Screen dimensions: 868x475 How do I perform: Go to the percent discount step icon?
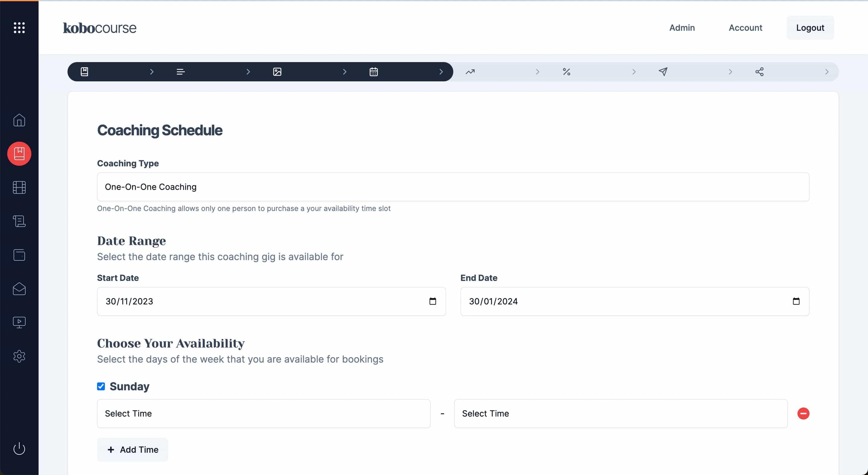pos(566,72)
